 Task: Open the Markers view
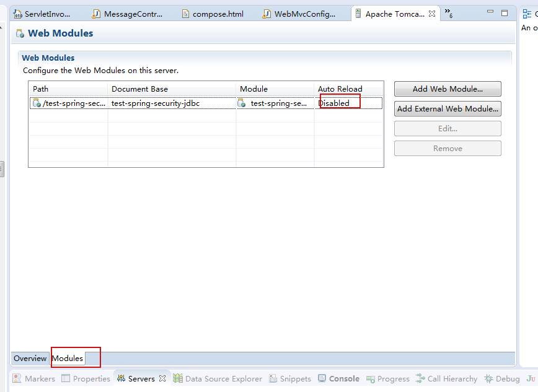click(x=34, y=378)
